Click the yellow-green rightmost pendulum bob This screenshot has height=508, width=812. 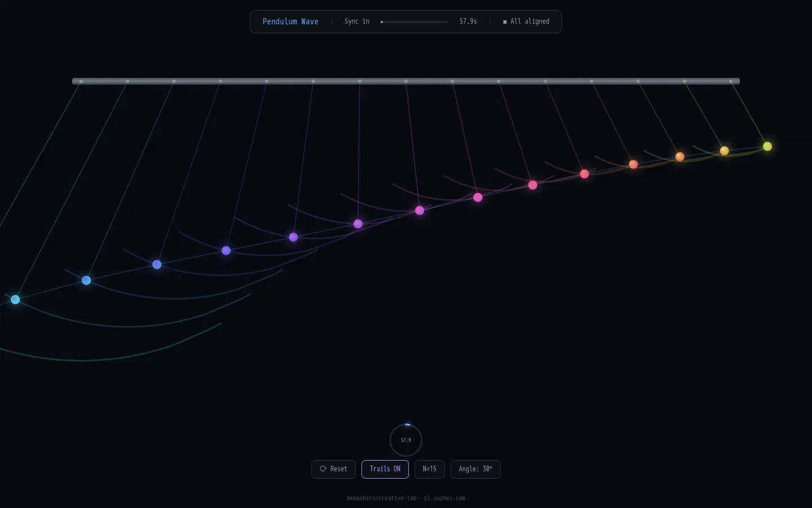click(x=767, y=146)
